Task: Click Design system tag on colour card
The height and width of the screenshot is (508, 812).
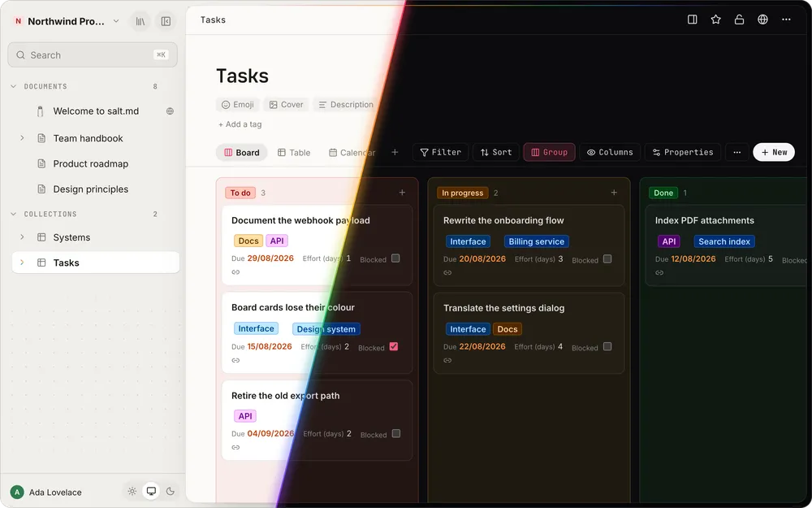Action: (326, 329)
